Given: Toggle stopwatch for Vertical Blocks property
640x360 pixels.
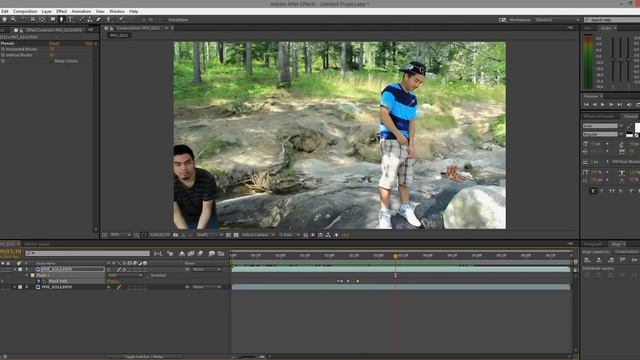Looking at the screenshot, I should 3,55.
